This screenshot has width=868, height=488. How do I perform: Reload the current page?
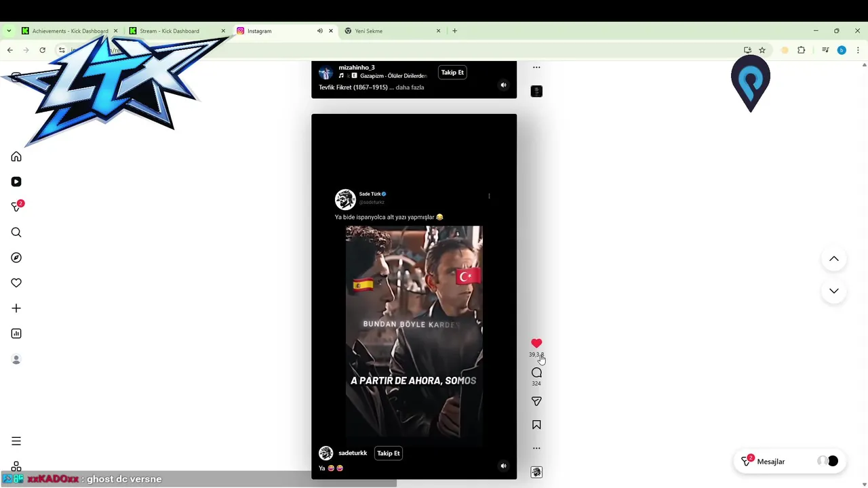[x=42, y=50]
